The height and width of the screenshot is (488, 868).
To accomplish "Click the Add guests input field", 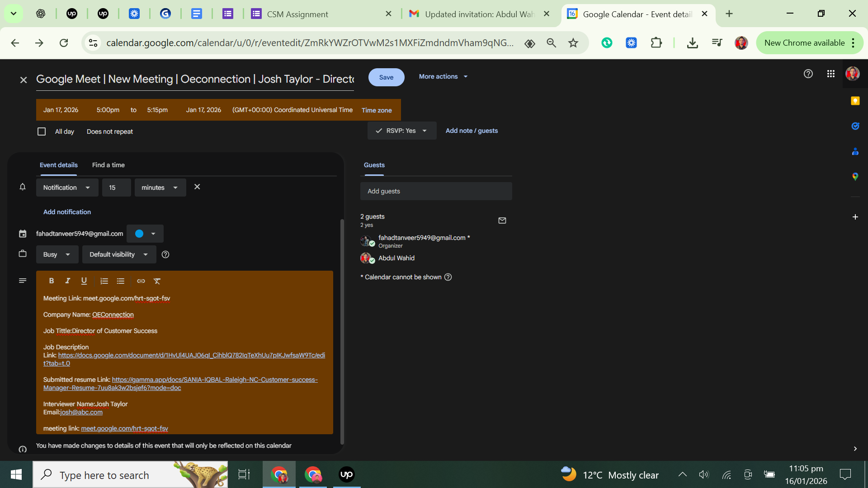I will pos(436,191).
